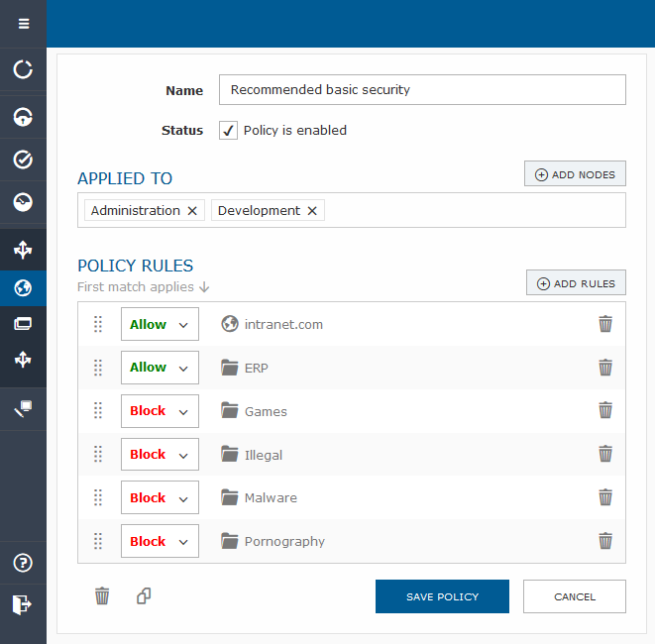
Task: Expand the action dropdown for ERP rule
Action: click(160, 368)
